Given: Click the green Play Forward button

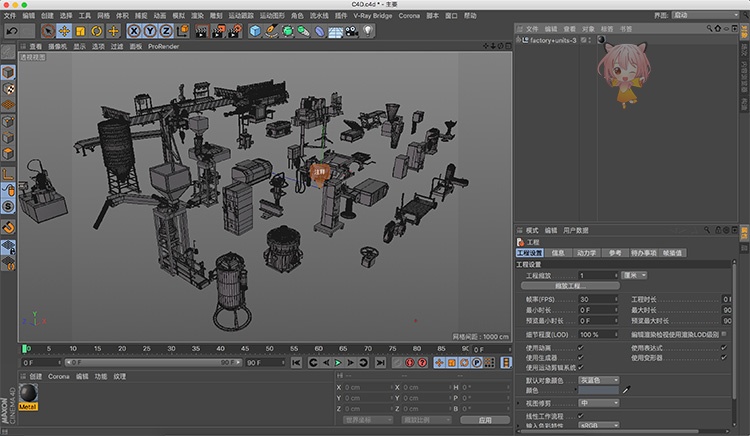Looking at the screenshot, I should tap(338, 363).
